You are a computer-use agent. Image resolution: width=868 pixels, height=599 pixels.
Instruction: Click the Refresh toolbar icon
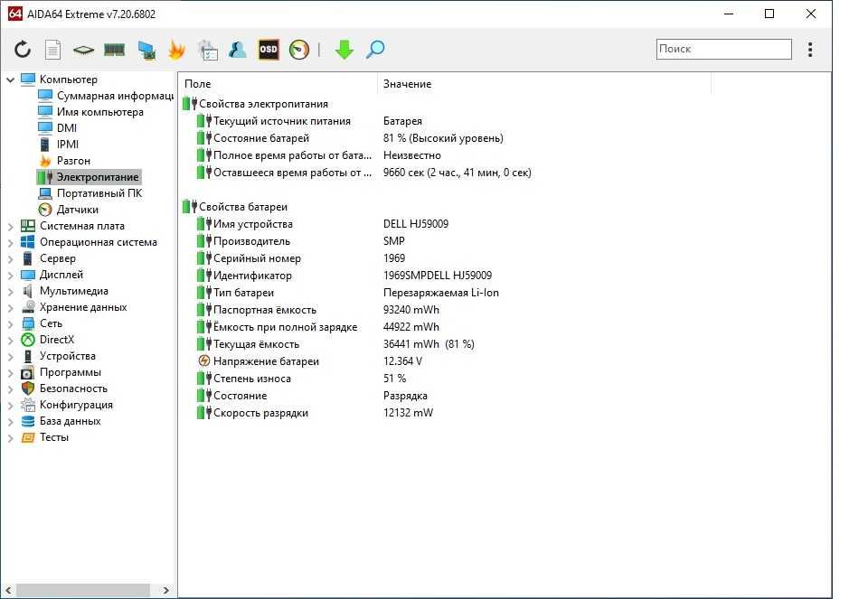point(23,50)
